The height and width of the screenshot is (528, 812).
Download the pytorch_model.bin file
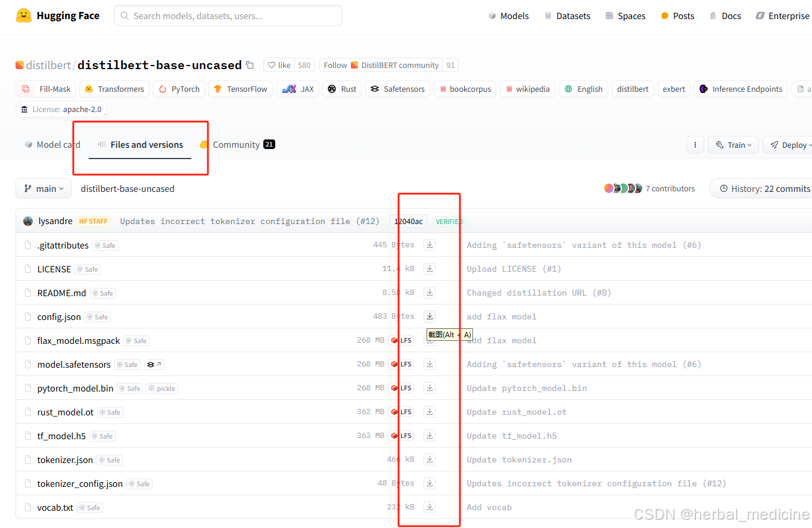(430, 388)
